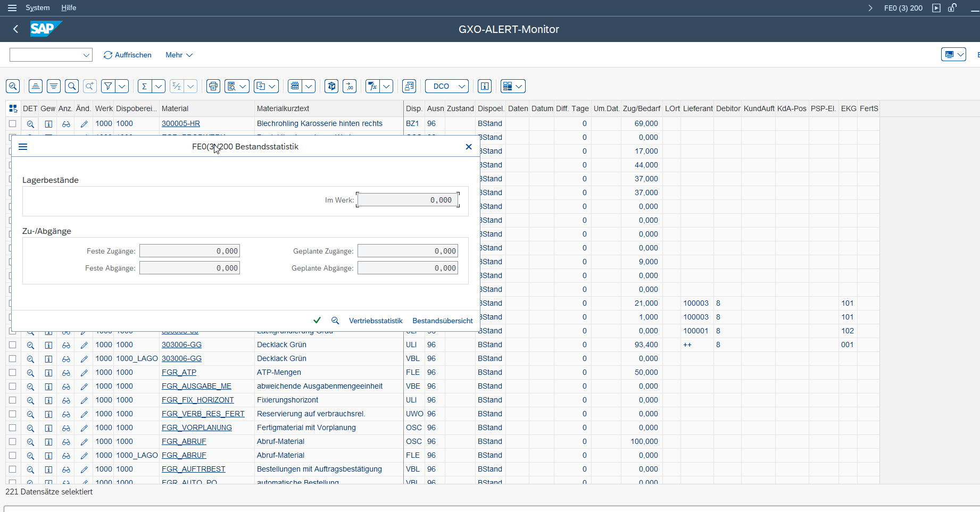The width and height of the screenshot is (980, 512).
Task: Click the Details magnifier in the ALV toolbar
Action: [13, 86]
